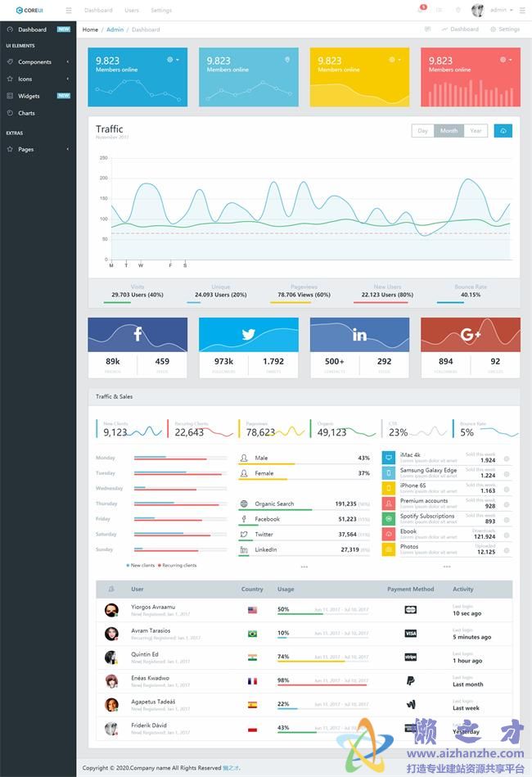The image size is (532, 777).
Task: Click the Facebook logo social card
Action: 138,334
